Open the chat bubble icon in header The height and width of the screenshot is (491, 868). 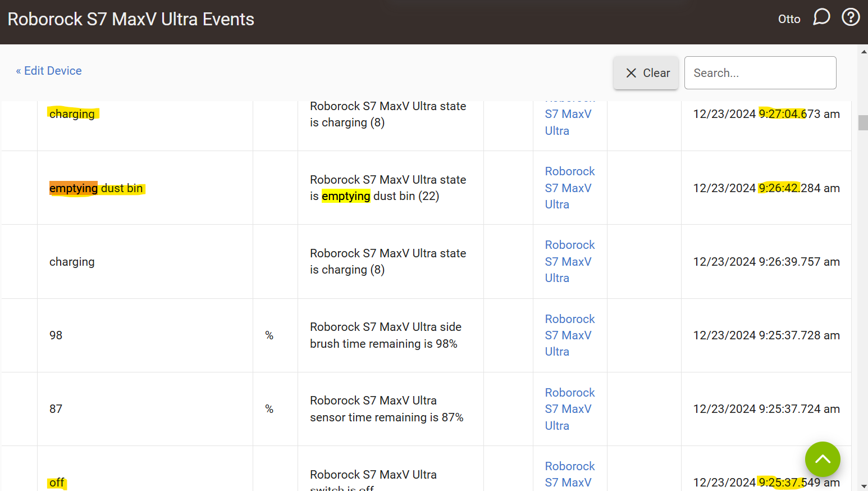point(821,17)
